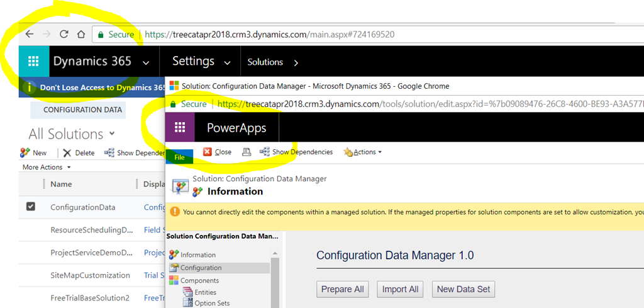
Task: Click Delete in All Solutions toolbar
Action: 79,152
